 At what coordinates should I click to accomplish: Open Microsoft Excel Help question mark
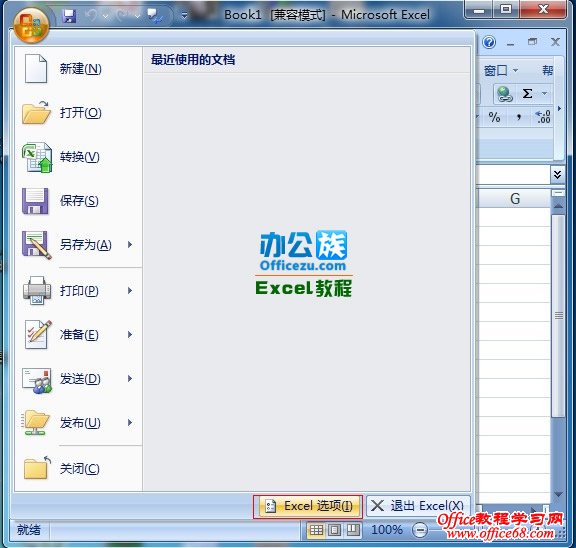pos(489,42)
